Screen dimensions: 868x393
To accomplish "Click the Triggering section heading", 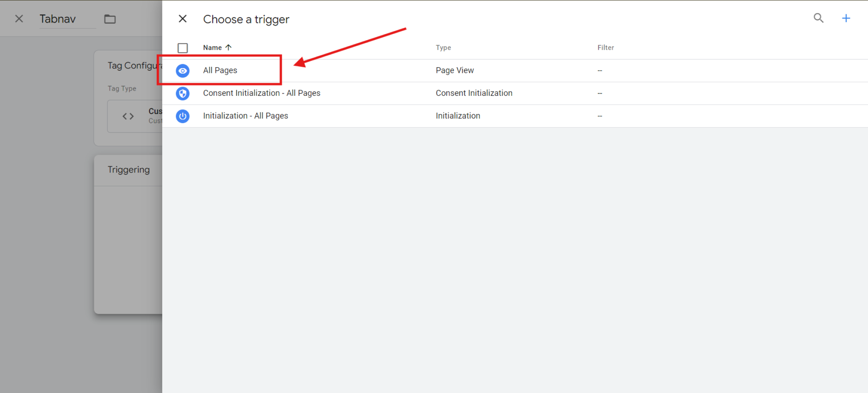I will pyautogui.click(x=129, y=170).
